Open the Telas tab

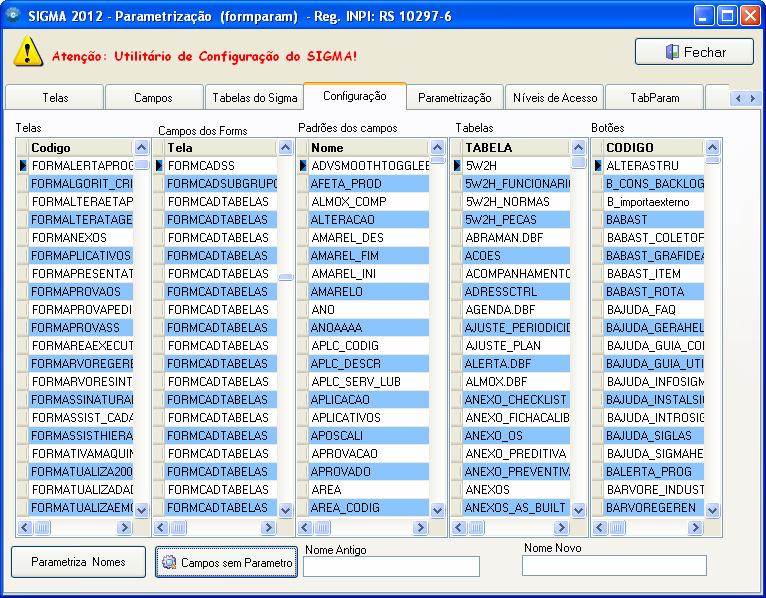(55, 98)
